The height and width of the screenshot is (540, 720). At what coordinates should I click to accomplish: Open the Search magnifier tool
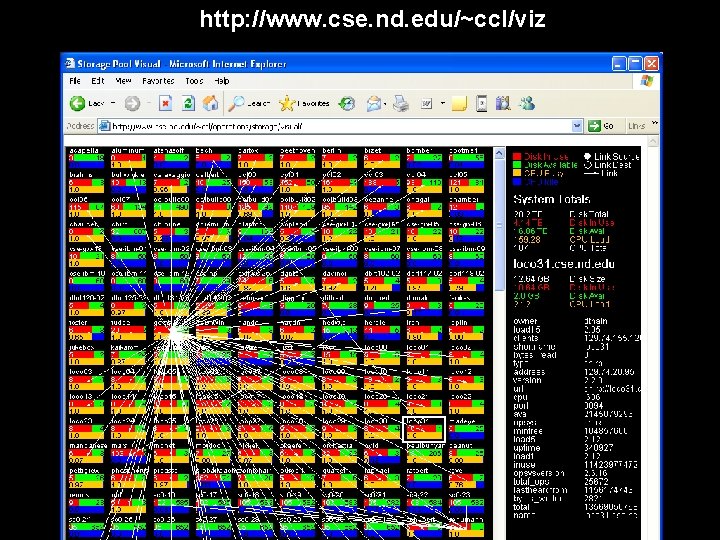coord(236,103)
